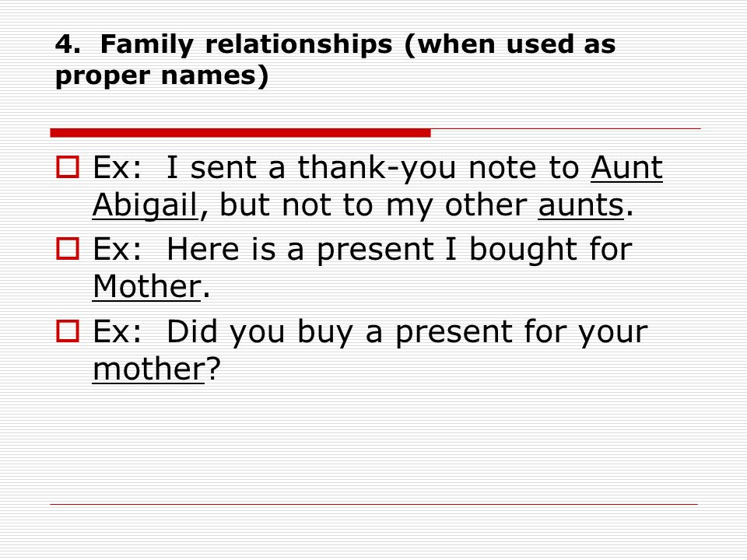Click the thin red line right of the thick bar

pos(566,128)
